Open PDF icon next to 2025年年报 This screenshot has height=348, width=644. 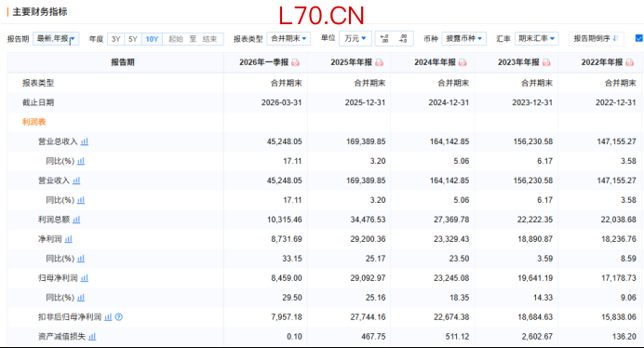pyautogui.click(x=379, y=62)
